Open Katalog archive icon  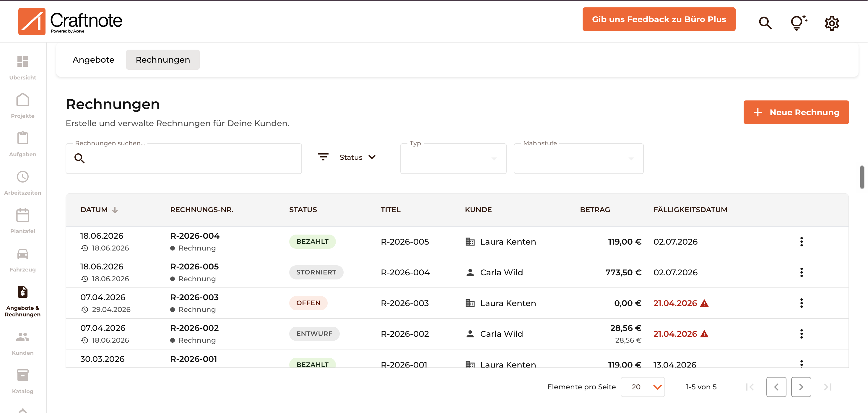(x=22, y=375)
